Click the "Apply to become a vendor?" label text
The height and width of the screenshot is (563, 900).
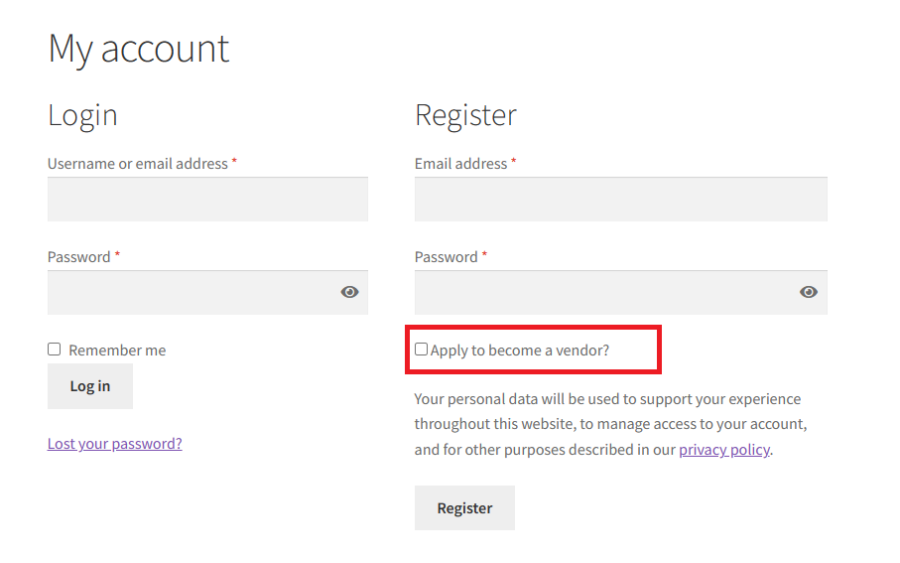tap(519, 350)
